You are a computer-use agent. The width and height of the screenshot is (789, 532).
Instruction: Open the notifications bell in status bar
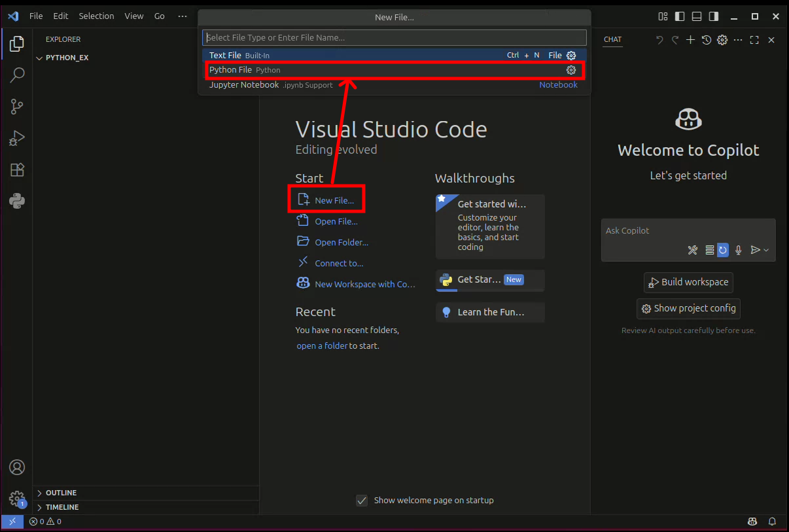pyautogui.click(x=773, y=522)
